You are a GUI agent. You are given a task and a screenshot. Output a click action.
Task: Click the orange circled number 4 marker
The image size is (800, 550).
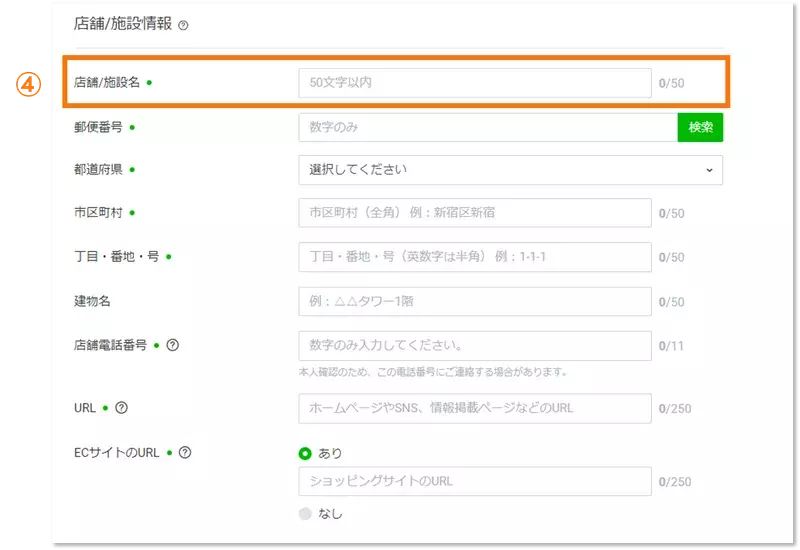click(x=28, y=84)
